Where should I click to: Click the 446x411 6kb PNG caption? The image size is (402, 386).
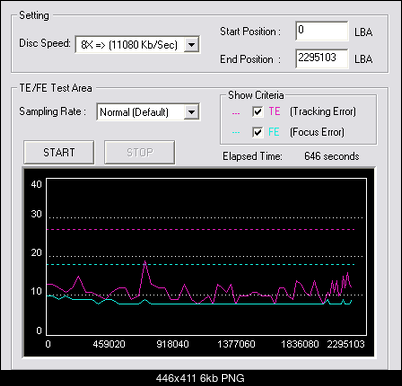point(200,378)
